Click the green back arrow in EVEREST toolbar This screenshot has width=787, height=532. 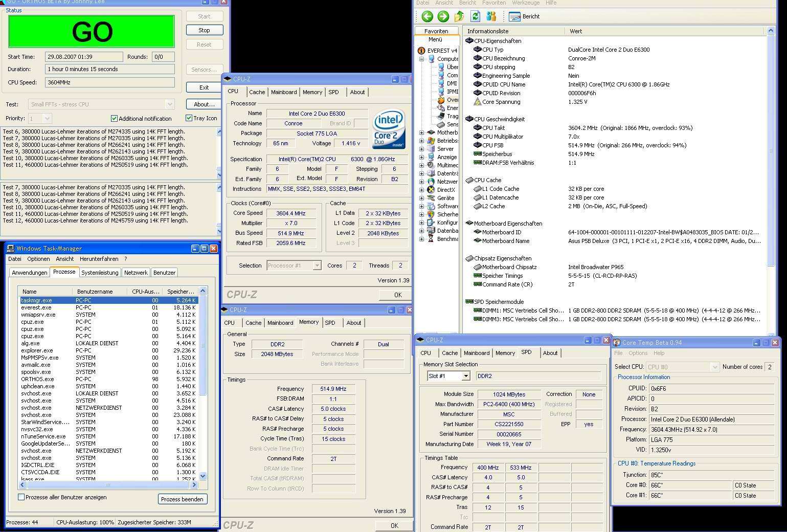click(x=427, y=16)
